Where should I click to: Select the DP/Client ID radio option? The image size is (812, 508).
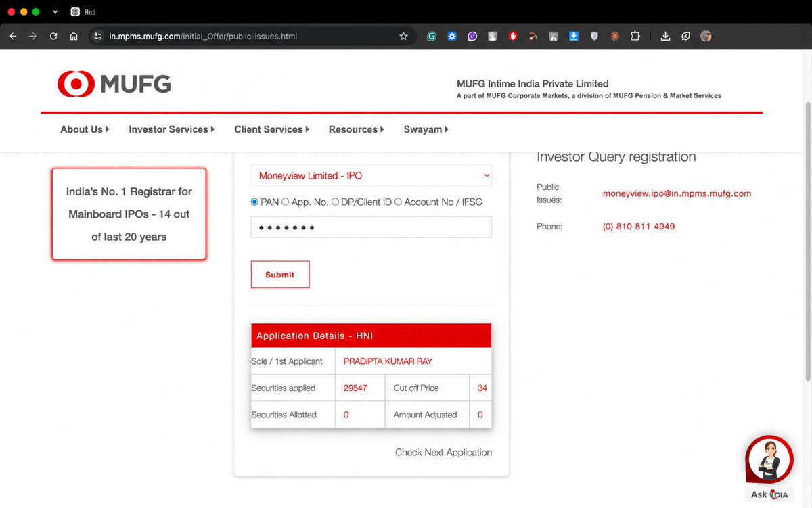335,202
